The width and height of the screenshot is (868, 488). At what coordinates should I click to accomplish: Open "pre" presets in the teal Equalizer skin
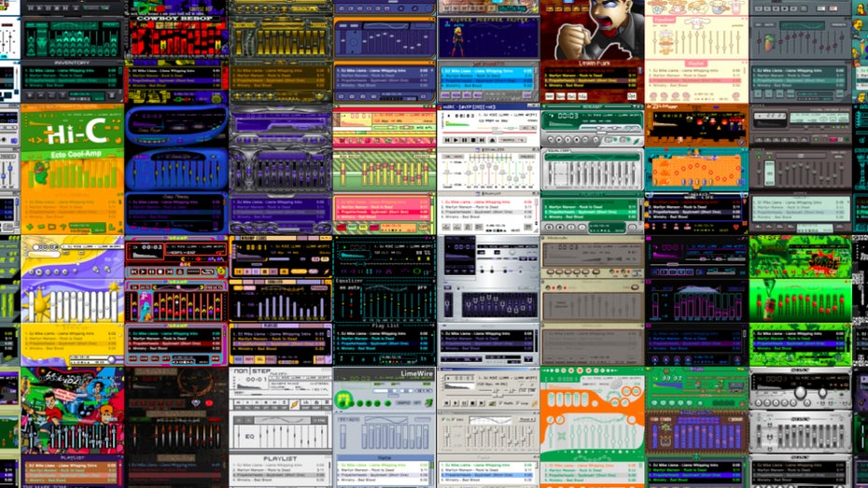(420, 289)
